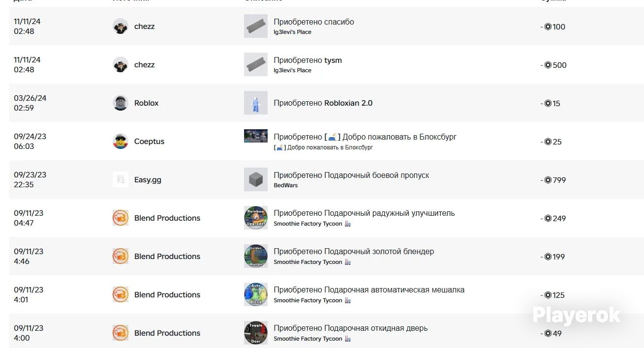
Task: Open Golden Blender game pass thumbnail
Action: click(x=256, y=257)
